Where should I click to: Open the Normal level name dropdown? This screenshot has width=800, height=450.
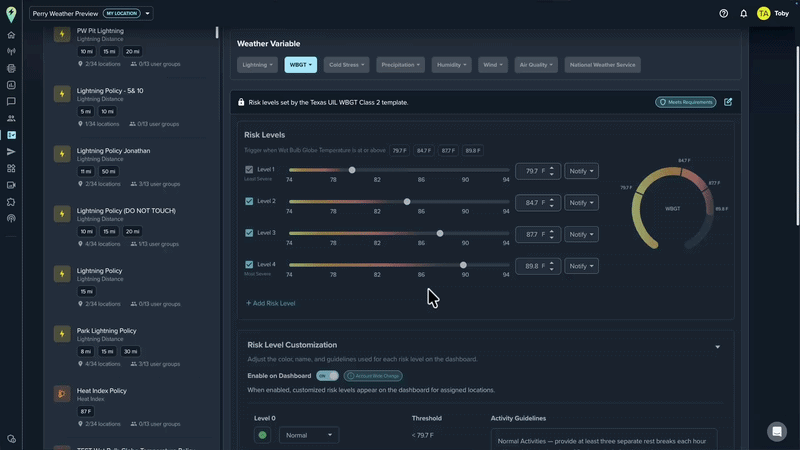click(x=309, y=435)
